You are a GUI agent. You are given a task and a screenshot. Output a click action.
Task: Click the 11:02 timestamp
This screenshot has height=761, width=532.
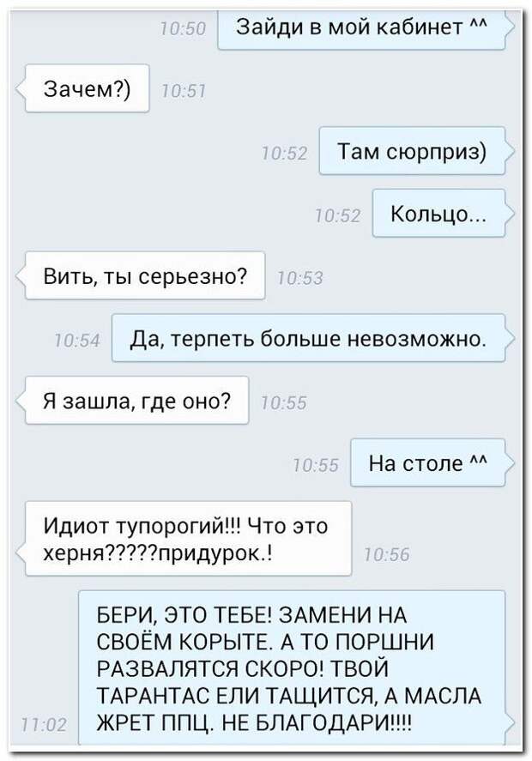click(x=44, y=725)
